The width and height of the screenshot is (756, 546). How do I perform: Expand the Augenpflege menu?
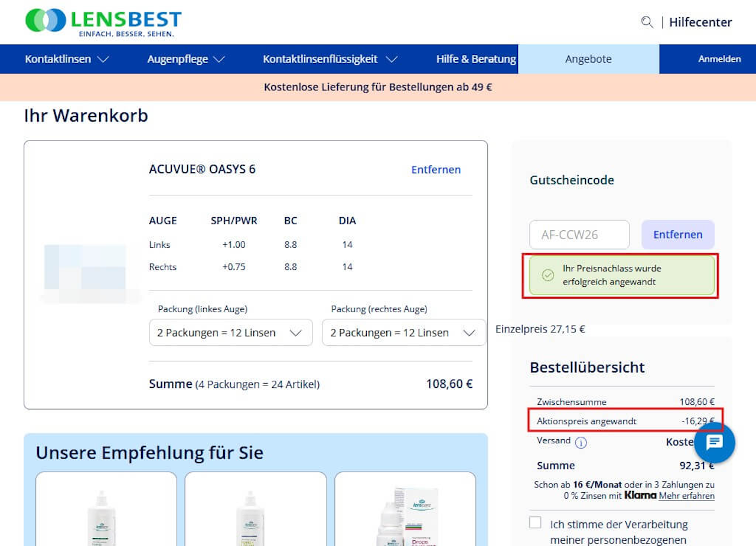click(186, 59)
